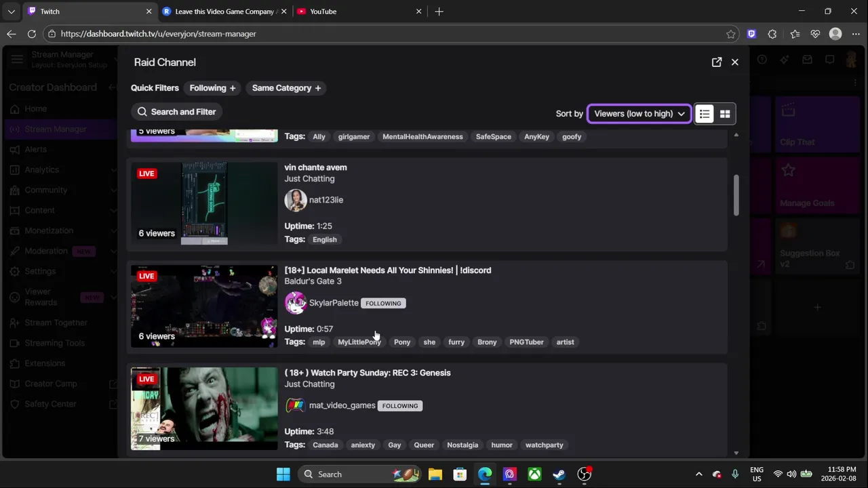Click the girlgamer tag
Viewport: 868px width, 488px height.
click(x=354, y=137)
